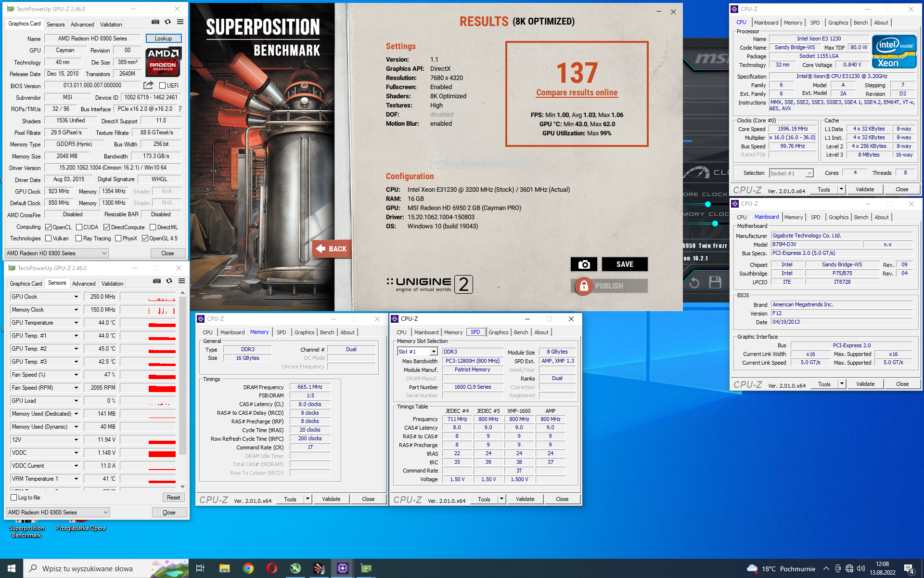Click the BACK button in Superposition
924x578 pixels.
tap(331, 249)
